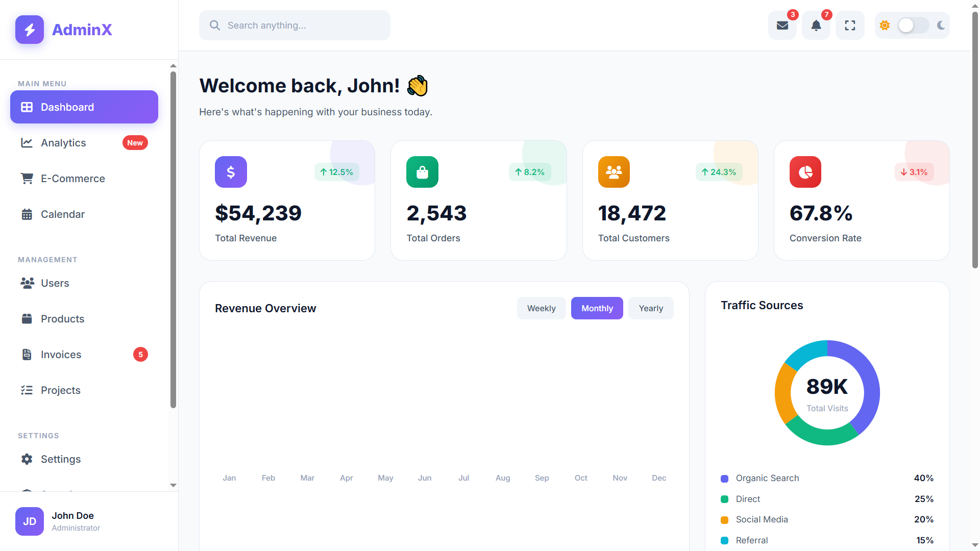Toggle the dark mode switch

[x=914, y=26]
